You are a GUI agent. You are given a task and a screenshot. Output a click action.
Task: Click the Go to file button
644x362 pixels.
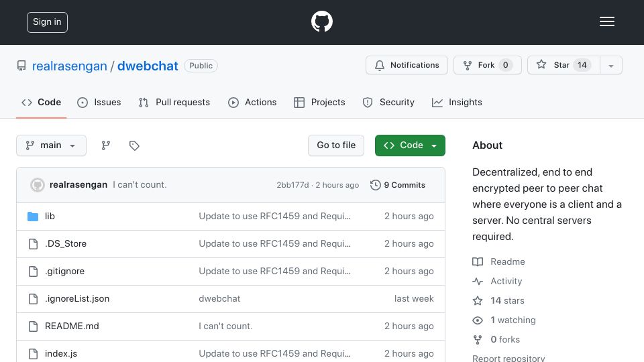coord(336,145)
